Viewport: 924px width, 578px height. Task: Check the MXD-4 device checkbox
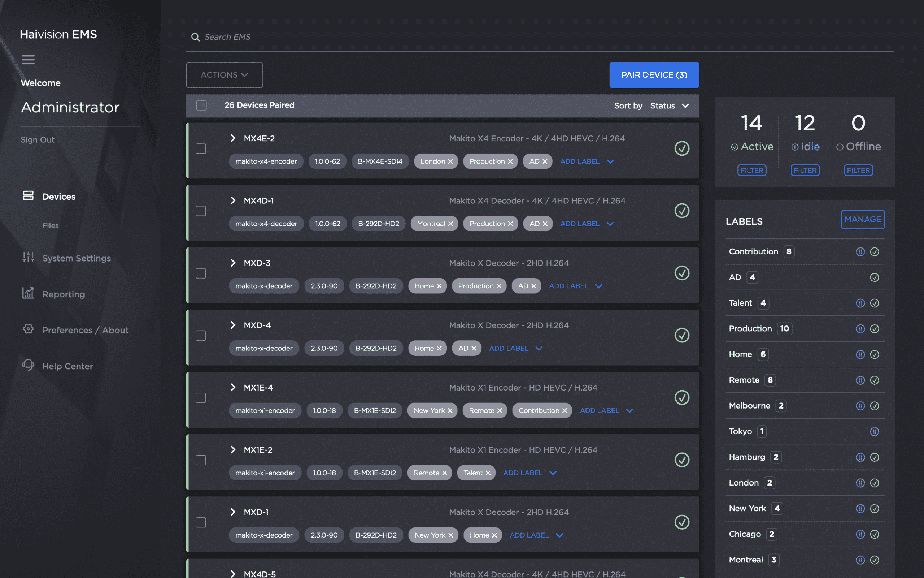click(x=201, y=336)
